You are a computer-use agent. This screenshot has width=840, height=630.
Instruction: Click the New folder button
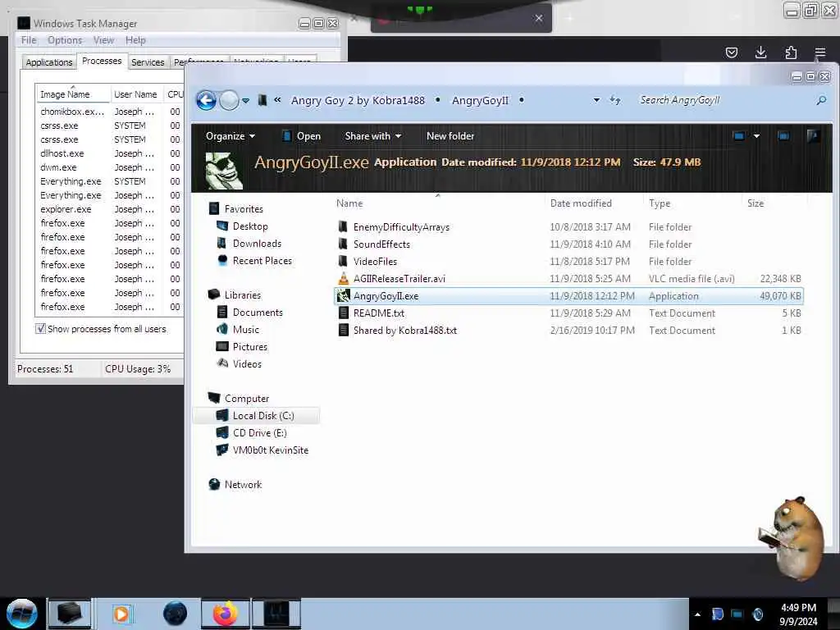(x=450, y=136)
